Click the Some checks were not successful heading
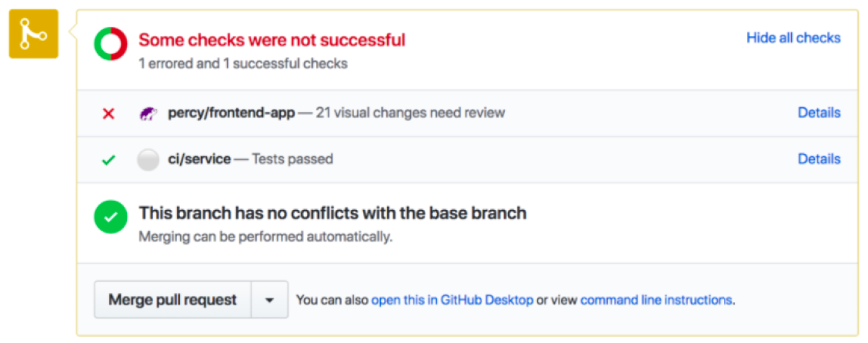The height and width of the screenshot is (343, 868). coord(272,40)
